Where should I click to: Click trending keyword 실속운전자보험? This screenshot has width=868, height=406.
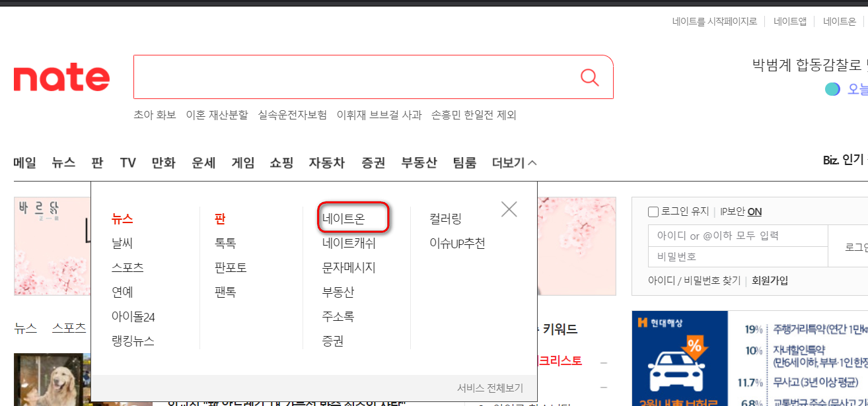click(293, 115)
